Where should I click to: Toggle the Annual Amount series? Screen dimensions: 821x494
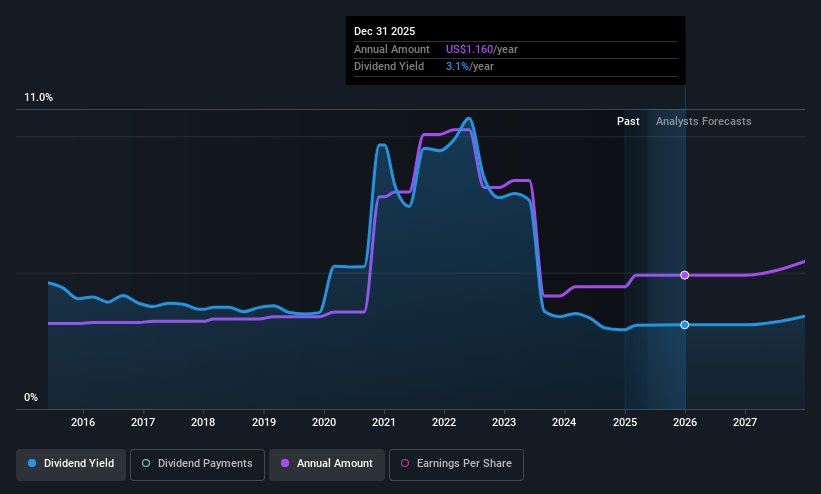[x=327, y=464]
